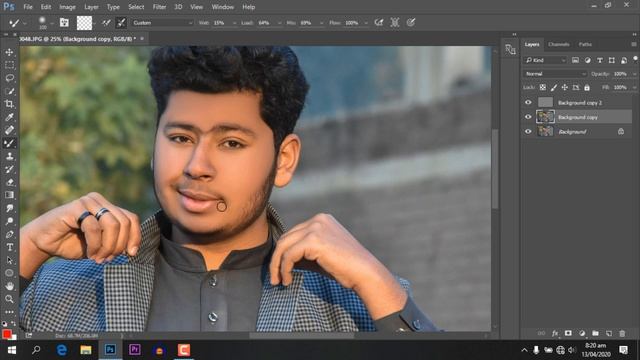
Task: Select the Eraser tool
Action: 9,182
